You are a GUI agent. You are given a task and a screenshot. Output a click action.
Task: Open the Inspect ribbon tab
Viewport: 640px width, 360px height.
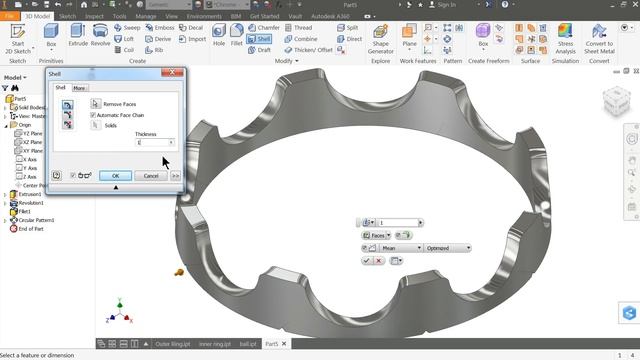pos(94,16)
